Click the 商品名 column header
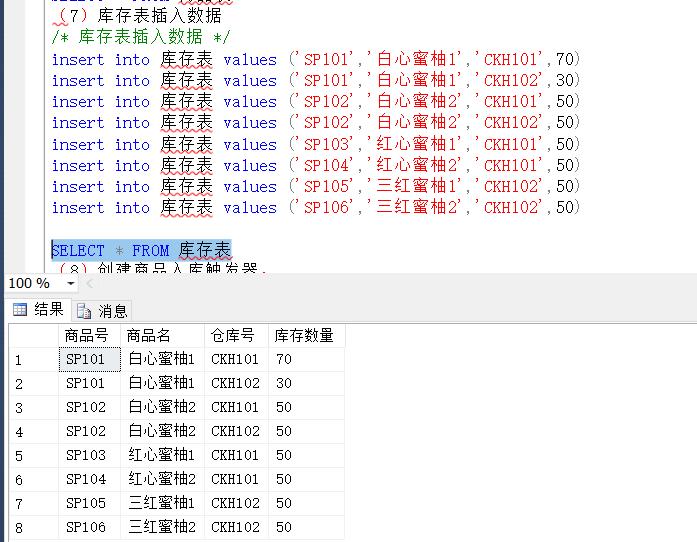Screen dimensions: 697x542 point(162,335)
